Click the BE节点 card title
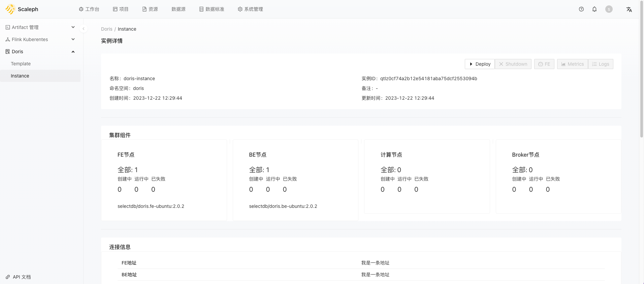The width and height of the screenshot is (644, 284). (258, 155)
